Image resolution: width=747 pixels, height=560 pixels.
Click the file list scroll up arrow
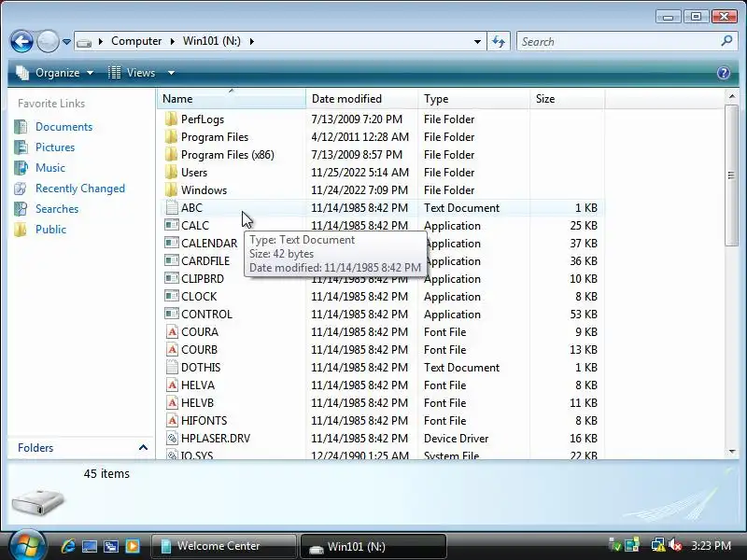click(x=732, y=97)
